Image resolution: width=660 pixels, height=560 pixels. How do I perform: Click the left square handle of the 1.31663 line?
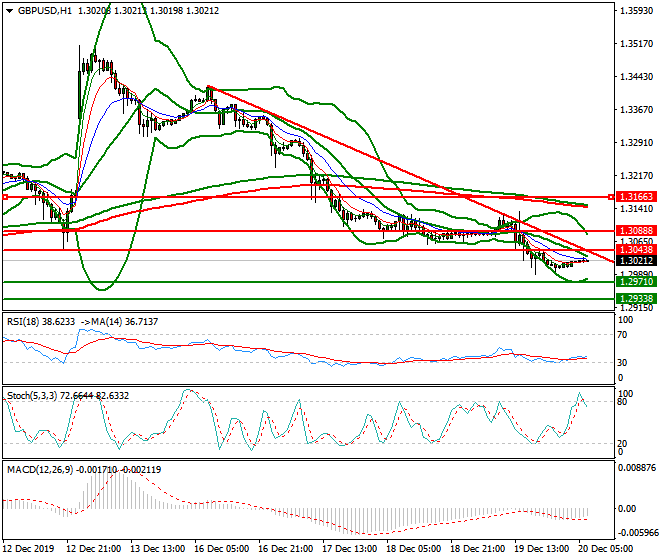[x=5, y=197]
